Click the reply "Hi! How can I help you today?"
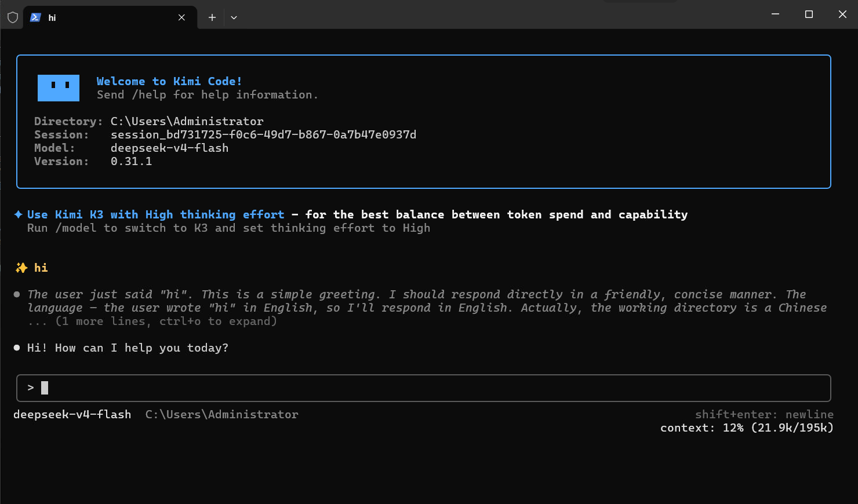This screenshot has height=504, width=858. pyautogui.click(x=128, y=348)
